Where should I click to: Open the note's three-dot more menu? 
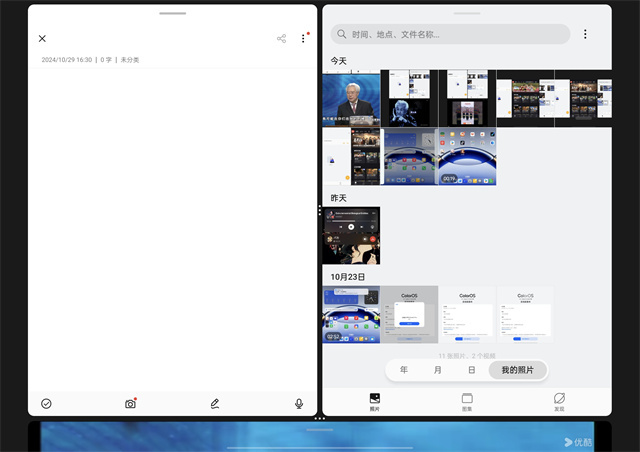(x=303, y=38)
